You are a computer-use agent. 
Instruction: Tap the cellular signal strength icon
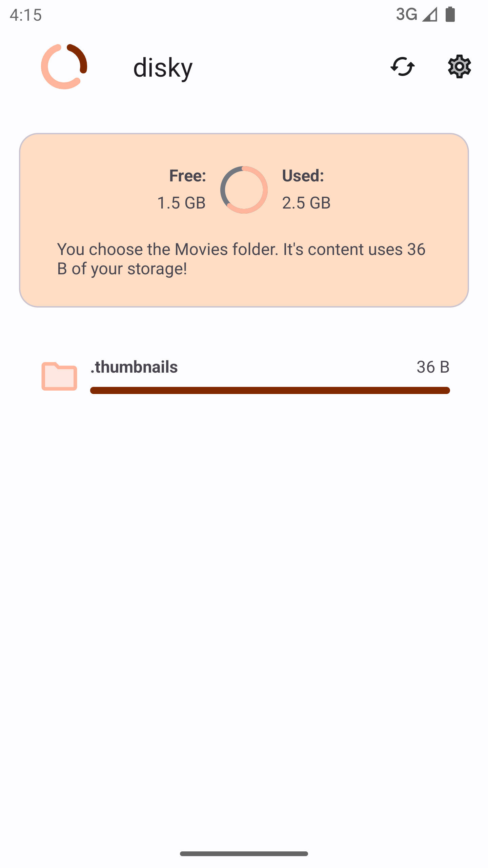pyautogui.click(x=430, y=14)
